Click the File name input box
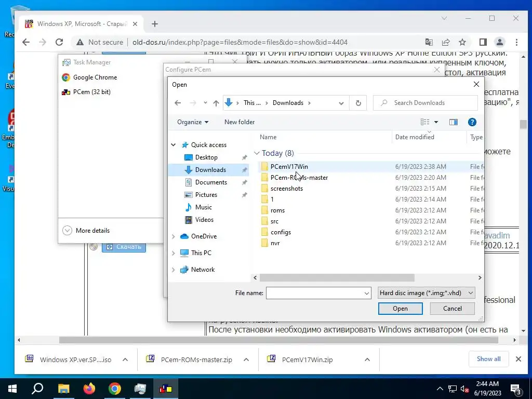Image resolution: width=532 pixels, height=399 pixels. tap(318, 293)
